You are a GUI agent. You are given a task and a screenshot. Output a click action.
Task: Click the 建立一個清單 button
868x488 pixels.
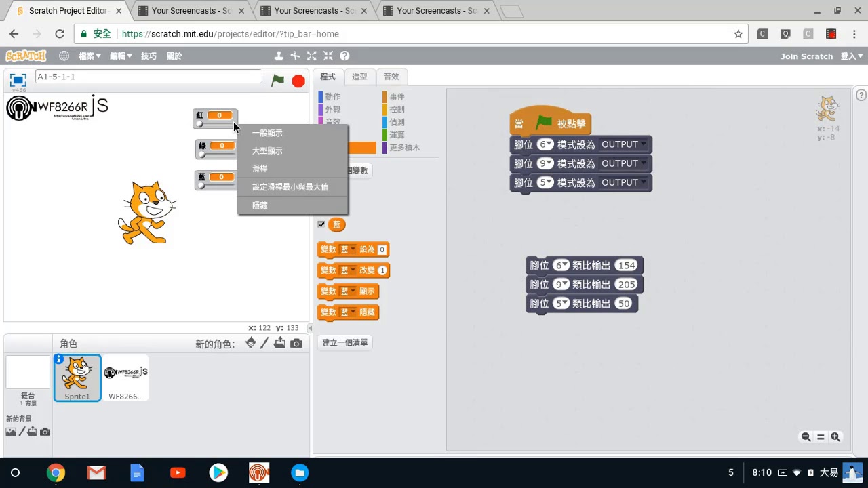pos(345,343)
